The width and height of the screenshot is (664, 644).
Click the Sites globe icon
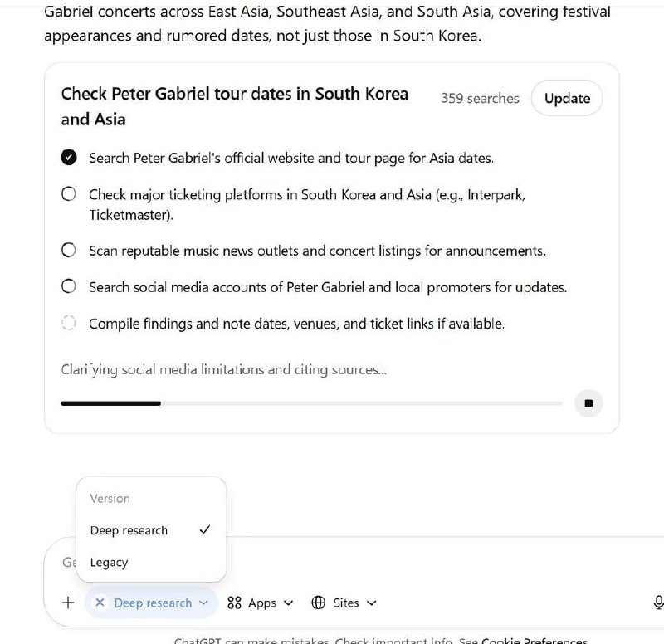coord(318,603)
